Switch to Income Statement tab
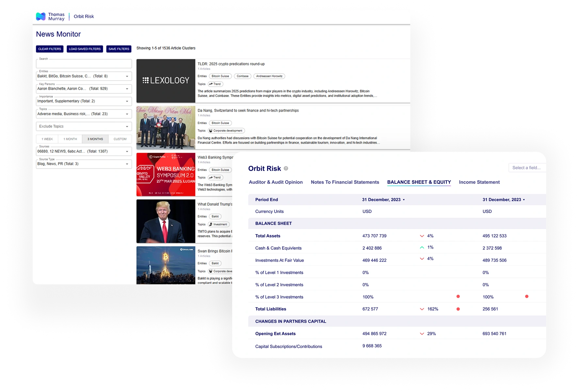The image size is (579, 392). pyautogui.click(x=479, y=182)
